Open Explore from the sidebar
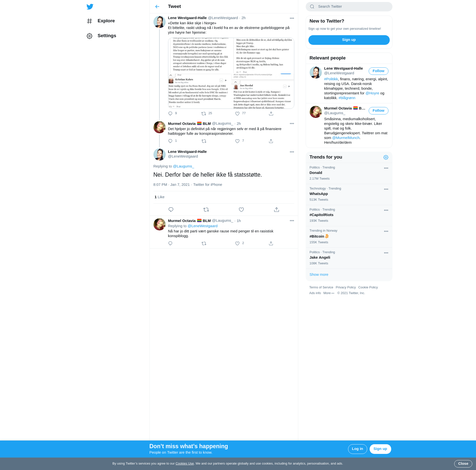The width and height of the screenshot is (476, 470). pos(101,21)
